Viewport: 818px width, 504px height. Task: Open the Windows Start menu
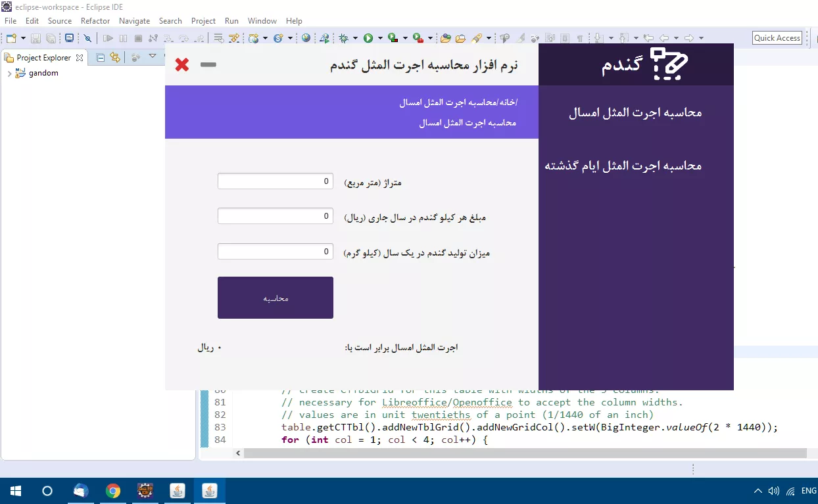pos(16,491)
